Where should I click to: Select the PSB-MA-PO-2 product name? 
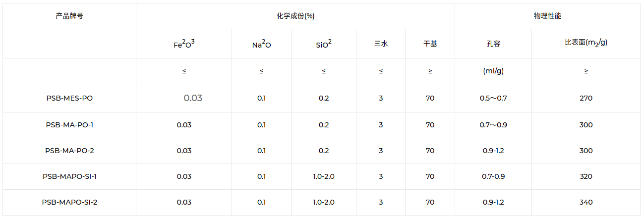pyautogui.click(x=69, y=151)
